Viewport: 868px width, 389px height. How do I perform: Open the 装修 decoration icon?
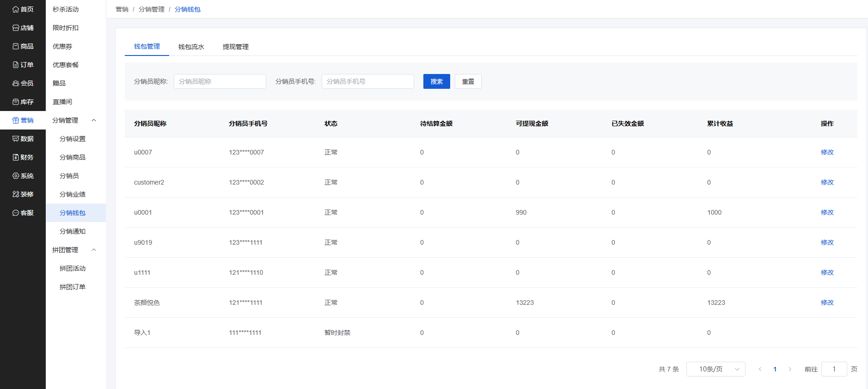pyautogui.click(x=16, y=194)
